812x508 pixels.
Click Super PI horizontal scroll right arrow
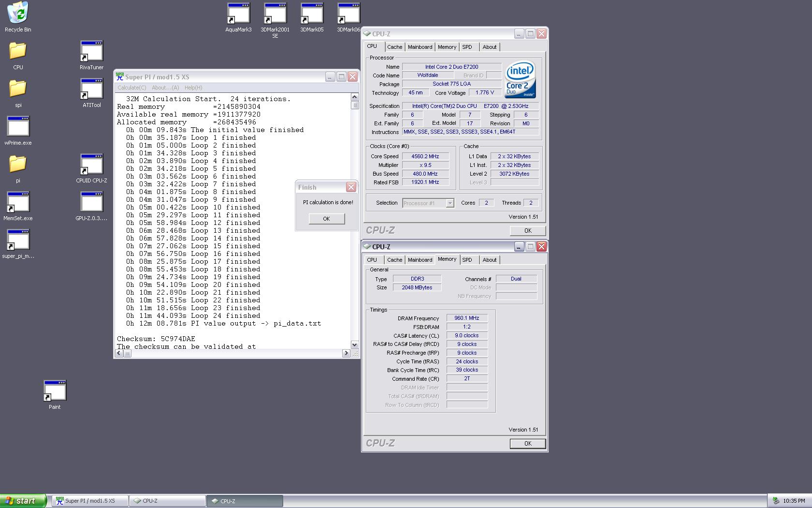pos(346,353)
